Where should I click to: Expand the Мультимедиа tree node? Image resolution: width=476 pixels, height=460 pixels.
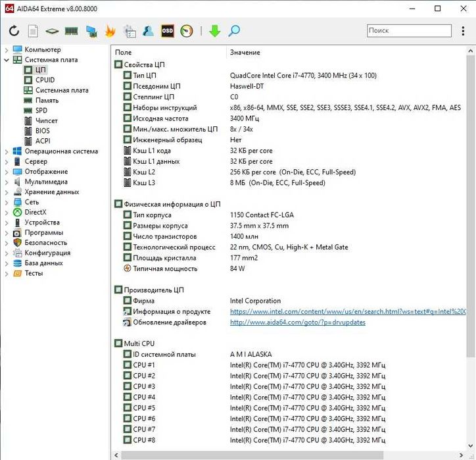[7, 182]
